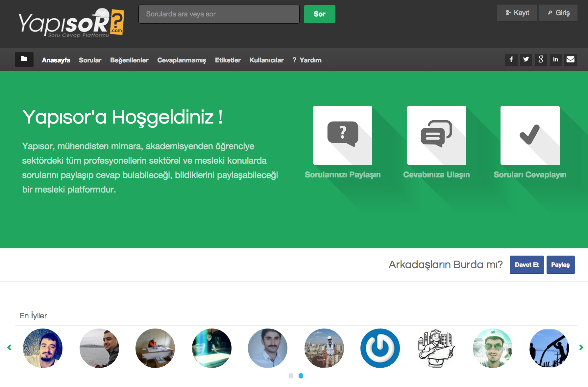Click the chat bubbles Cevabınıza Ulaşın icon
This screenshot has height=387, width=588.
[x=436, y=135]
